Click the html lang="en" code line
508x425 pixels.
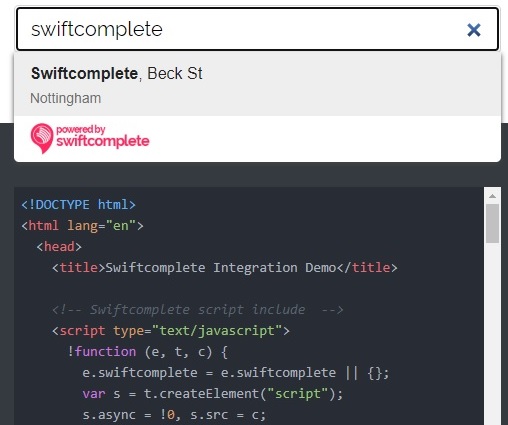82,226
